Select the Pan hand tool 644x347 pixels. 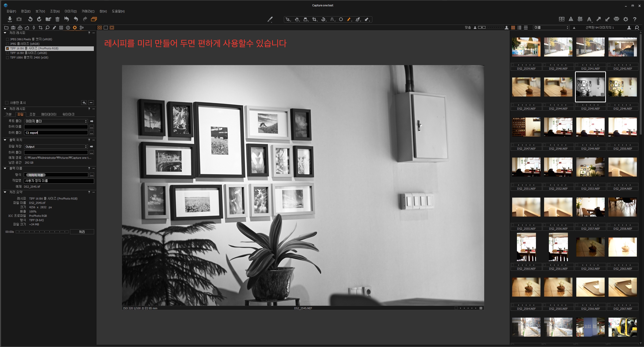[297, 20]
